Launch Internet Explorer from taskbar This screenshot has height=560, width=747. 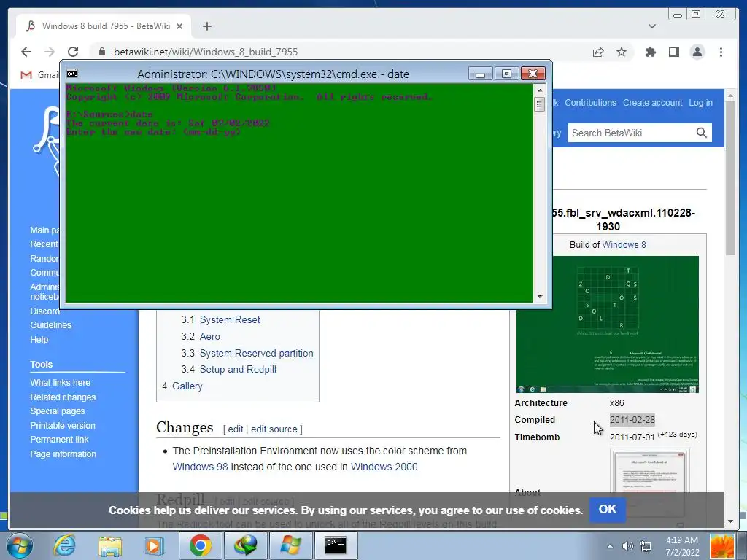coord(64,545)
